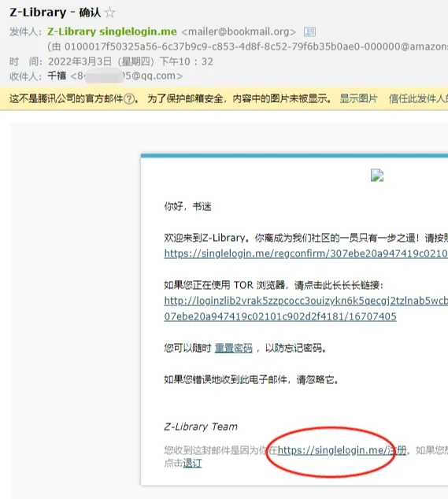Click the question mark help icon
This screenshot has height=499, width=448.
pyautogui.click(x=128, y=99)
